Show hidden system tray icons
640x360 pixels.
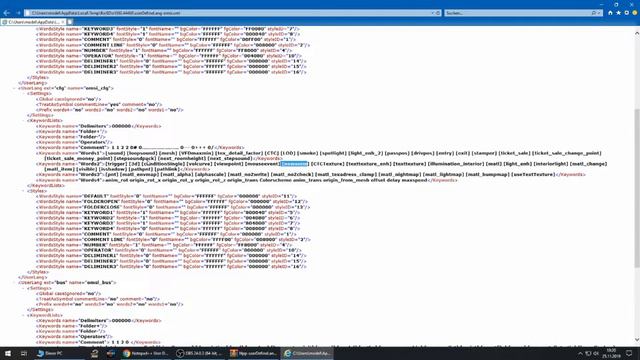coord(580,353)
